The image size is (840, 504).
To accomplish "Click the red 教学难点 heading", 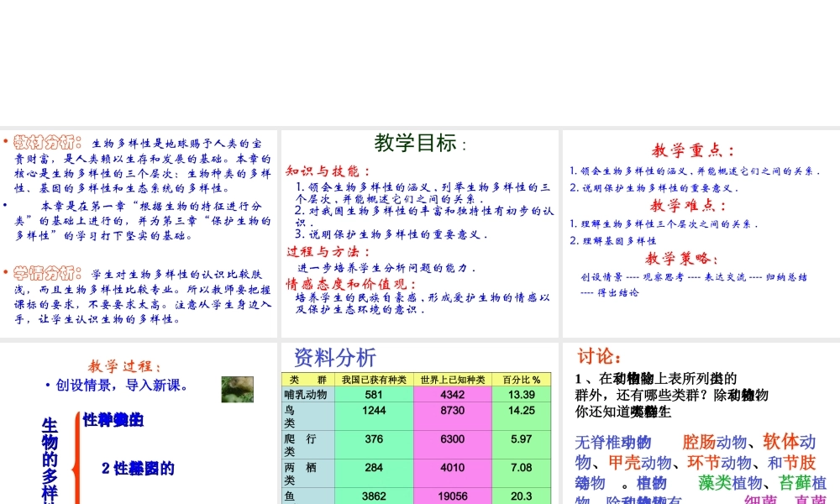I will 689,205.
